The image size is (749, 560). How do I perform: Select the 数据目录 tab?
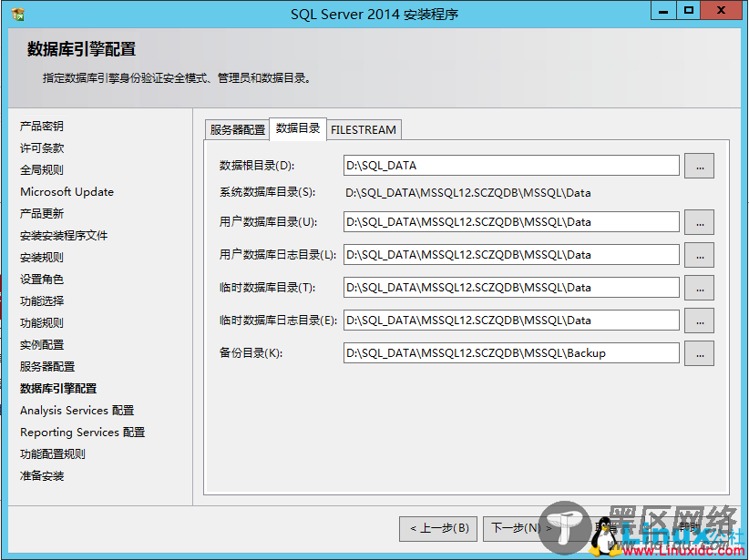(298, 129)
